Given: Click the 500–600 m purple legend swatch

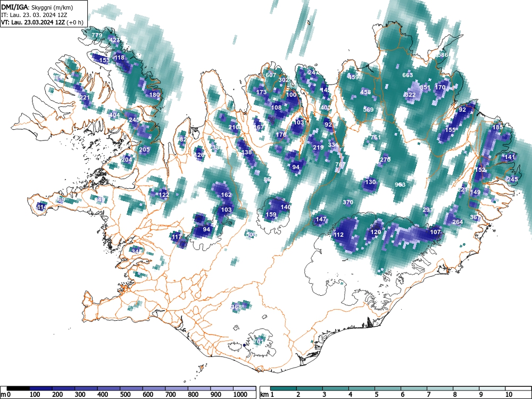Looking at the screenshot, I should (131, 388).
